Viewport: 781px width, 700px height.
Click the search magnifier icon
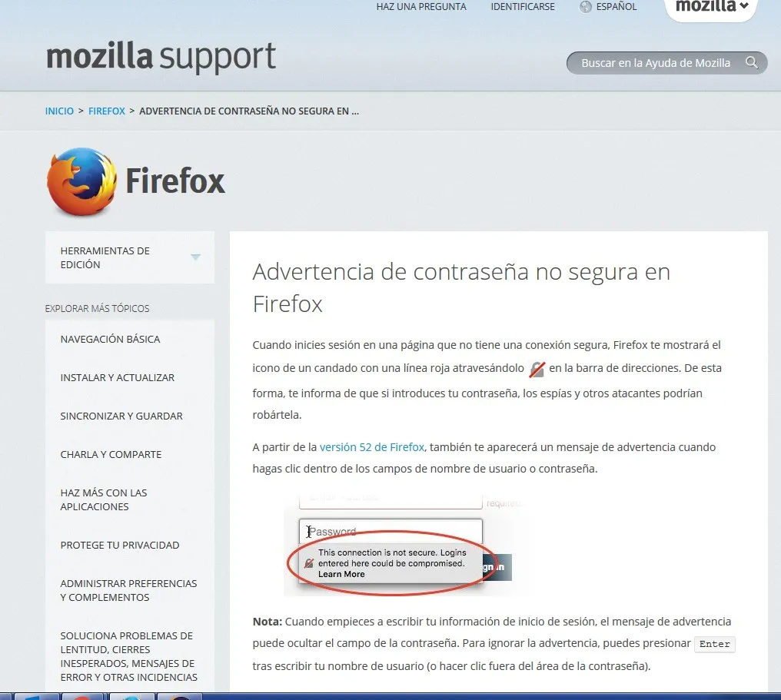tap(751, 63)
